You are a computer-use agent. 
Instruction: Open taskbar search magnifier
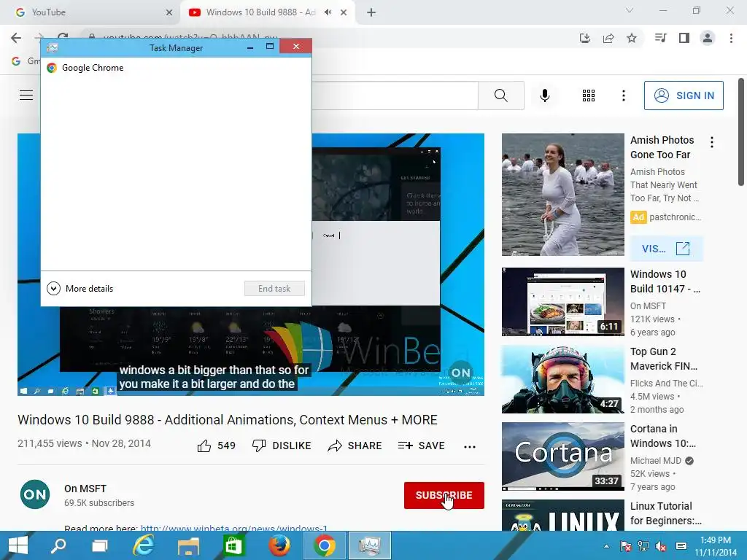point(58,545)
